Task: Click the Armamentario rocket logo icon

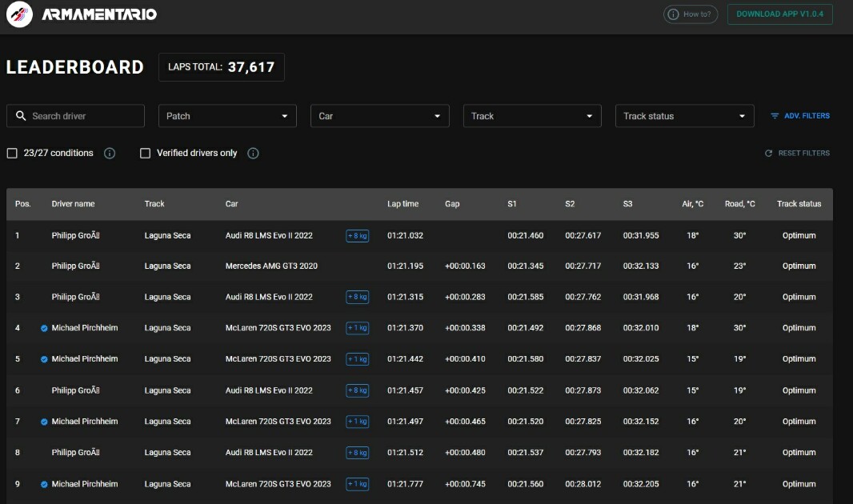Action: coord(19,14)
